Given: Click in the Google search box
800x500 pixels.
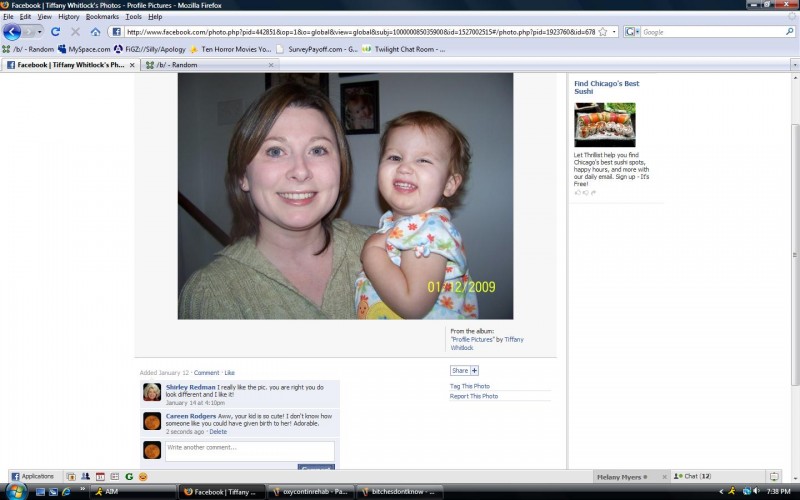Looking at the screenshot, I should pos(712,32).
